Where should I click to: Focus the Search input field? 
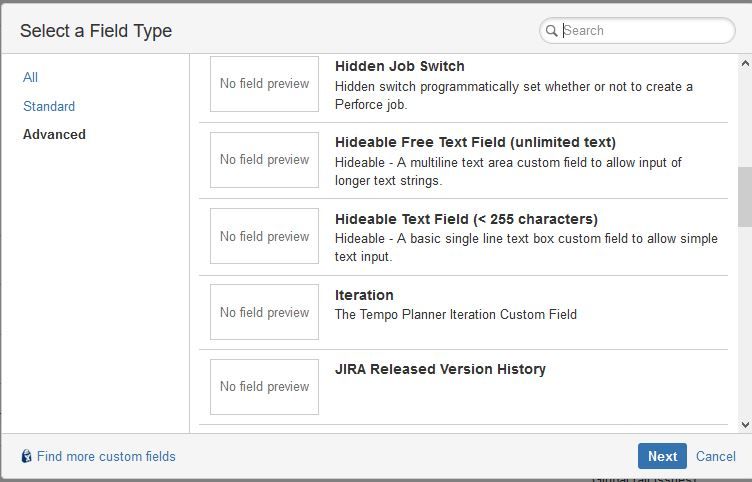[x=645, y=31]
